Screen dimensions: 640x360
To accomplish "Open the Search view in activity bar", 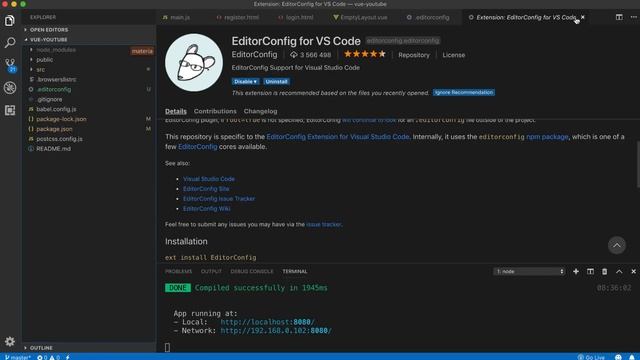I will click(x=10, y=42).
